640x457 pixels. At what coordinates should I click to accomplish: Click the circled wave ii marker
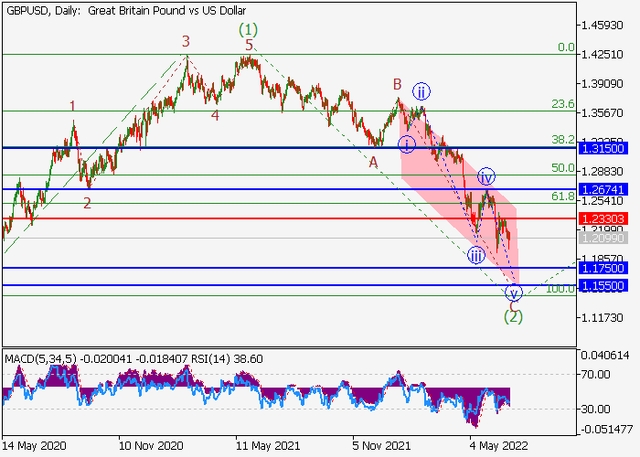coord(422,89)
